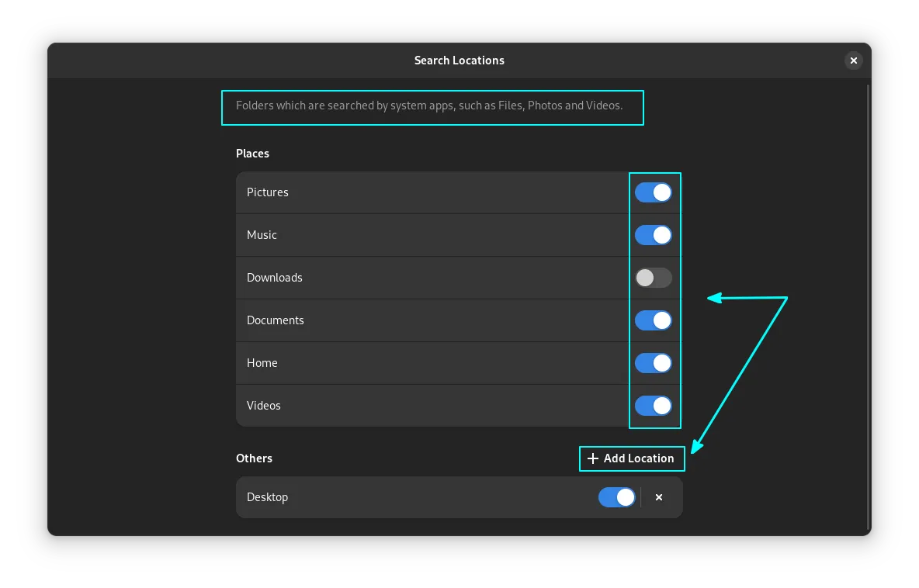Select the Pictures row label

(x=268, y=192)
